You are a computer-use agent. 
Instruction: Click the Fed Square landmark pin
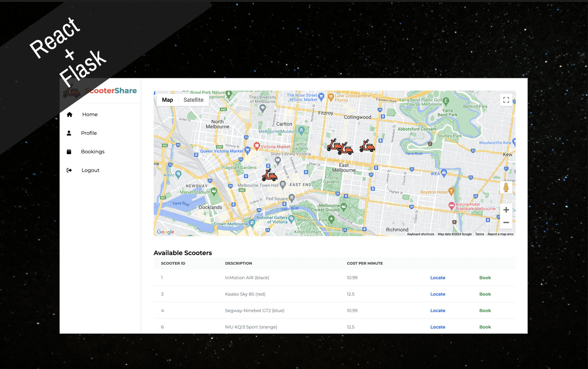pyautogui.click(x=292, y=198)
